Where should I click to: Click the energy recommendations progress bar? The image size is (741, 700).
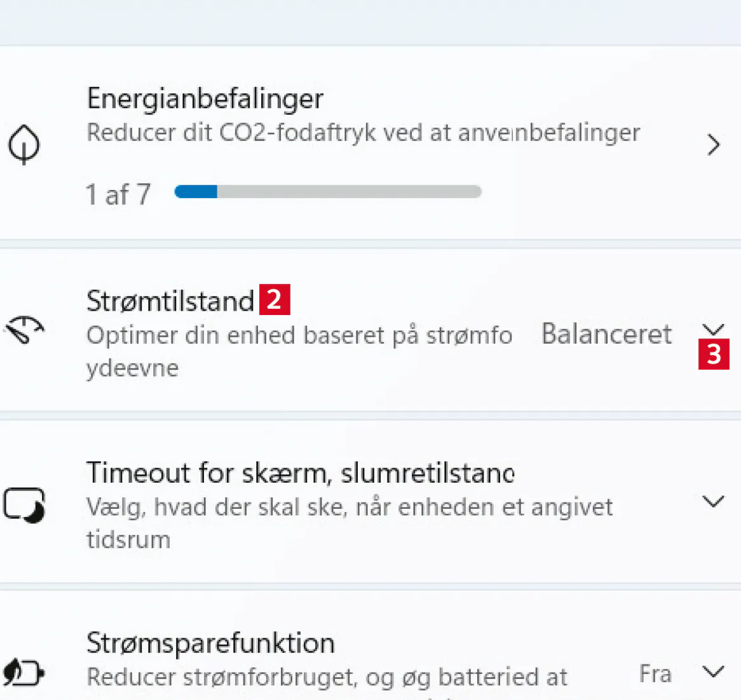coord(328,192)
